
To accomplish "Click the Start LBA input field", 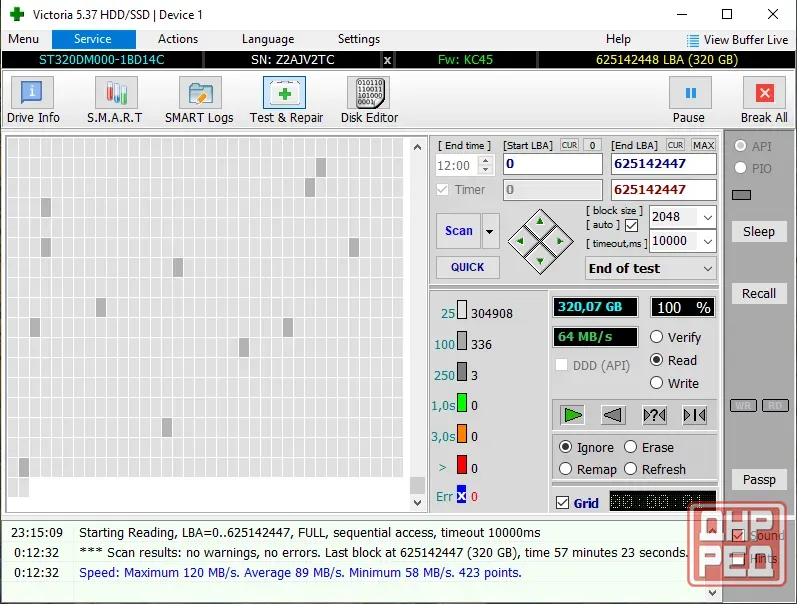I will point(553,164).
